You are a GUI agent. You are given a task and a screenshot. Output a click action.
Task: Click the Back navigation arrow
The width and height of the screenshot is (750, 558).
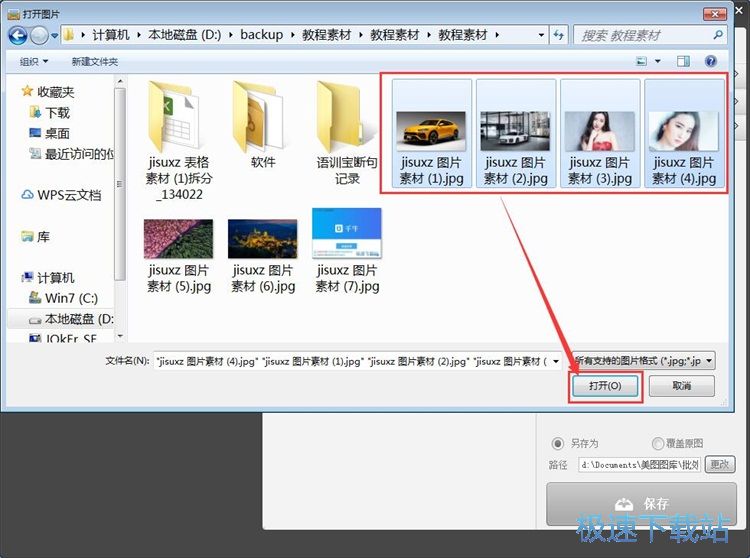point(18,35)
